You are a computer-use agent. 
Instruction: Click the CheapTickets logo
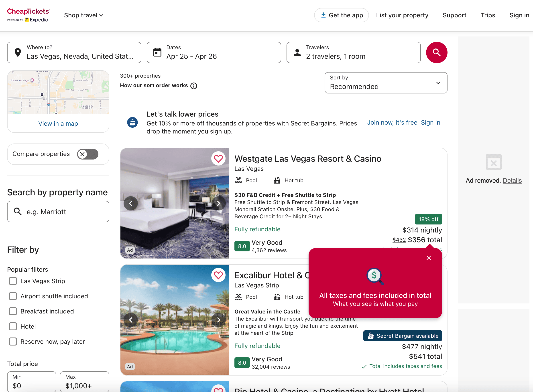(28, 15)
